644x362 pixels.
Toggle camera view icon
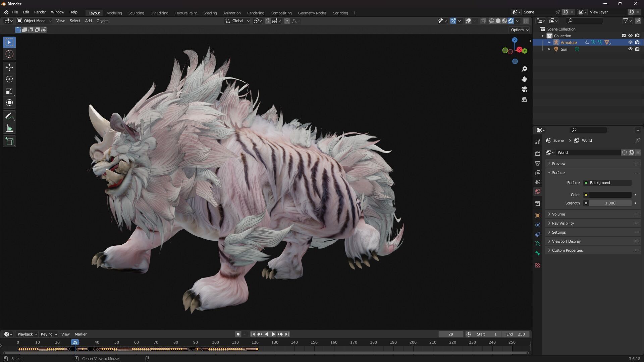tap(524, 89)
